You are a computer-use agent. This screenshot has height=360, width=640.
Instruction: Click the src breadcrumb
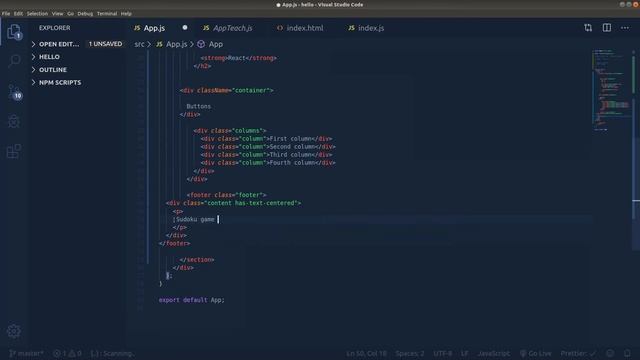pyautogui.click(x=139, y=44)
